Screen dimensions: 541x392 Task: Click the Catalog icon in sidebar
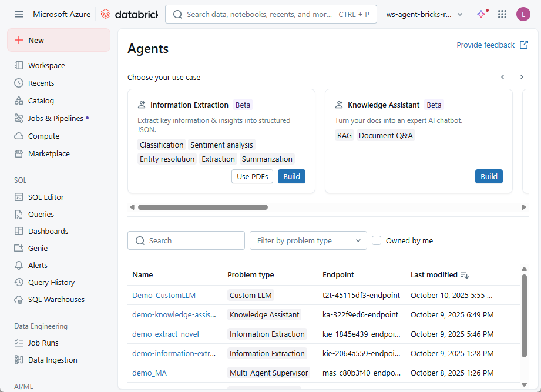[19, 100]
